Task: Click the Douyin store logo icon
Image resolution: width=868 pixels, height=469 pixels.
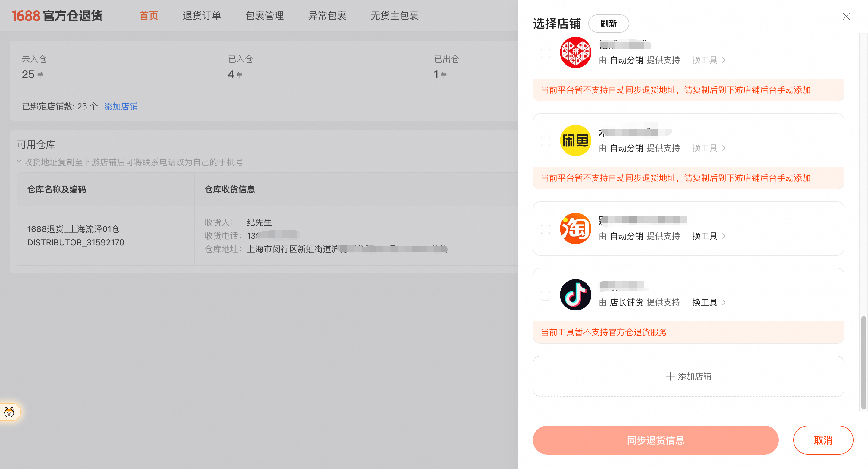Action: point(575,295)
